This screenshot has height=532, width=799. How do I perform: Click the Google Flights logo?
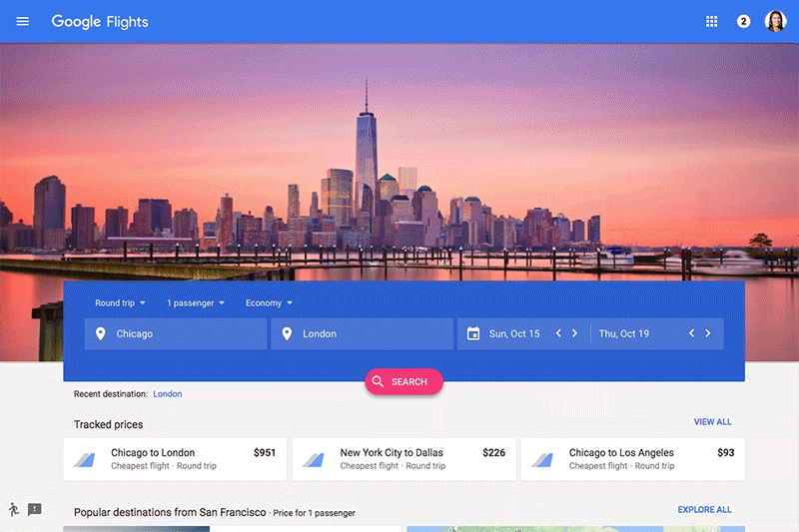tap(100, 21)
